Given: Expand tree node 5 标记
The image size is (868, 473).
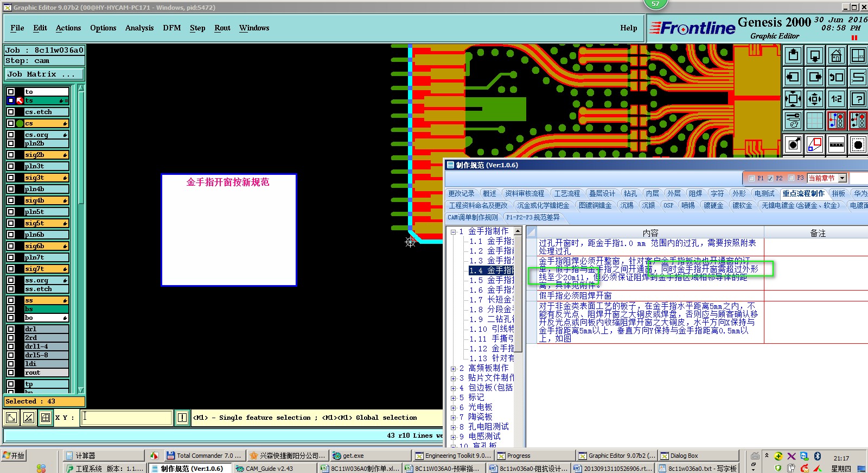Looking at the screenshot, I should pos(453,398).
